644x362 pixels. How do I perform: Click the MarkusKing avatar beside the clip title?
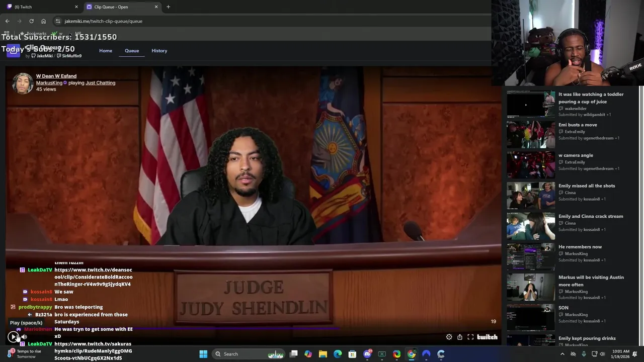(23, 83)
